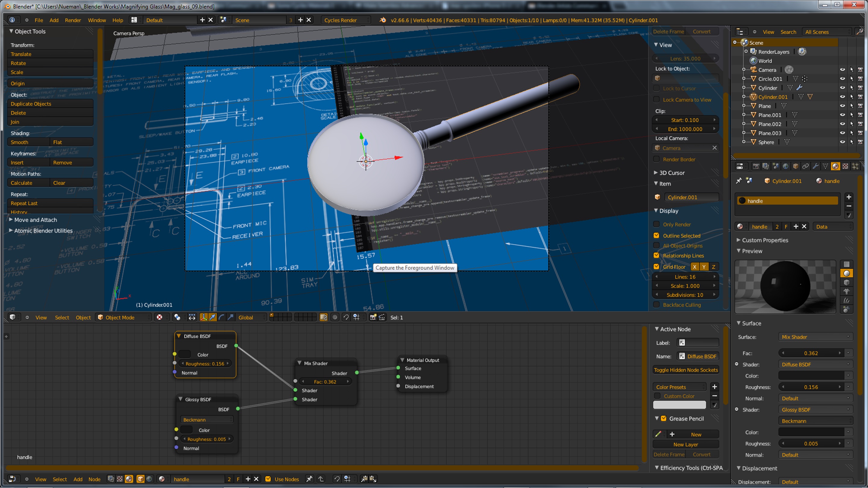Click the Duplicate Objects button
Image resolution: width=868 pixels, height=488 pixels.
[x=50, y=104]
